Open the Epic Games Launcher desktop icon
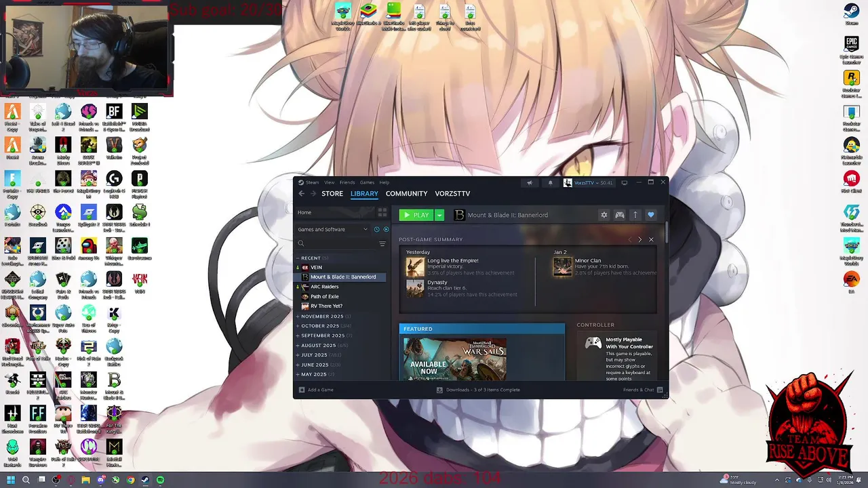 pyautogui.click(x=851, y=49)
